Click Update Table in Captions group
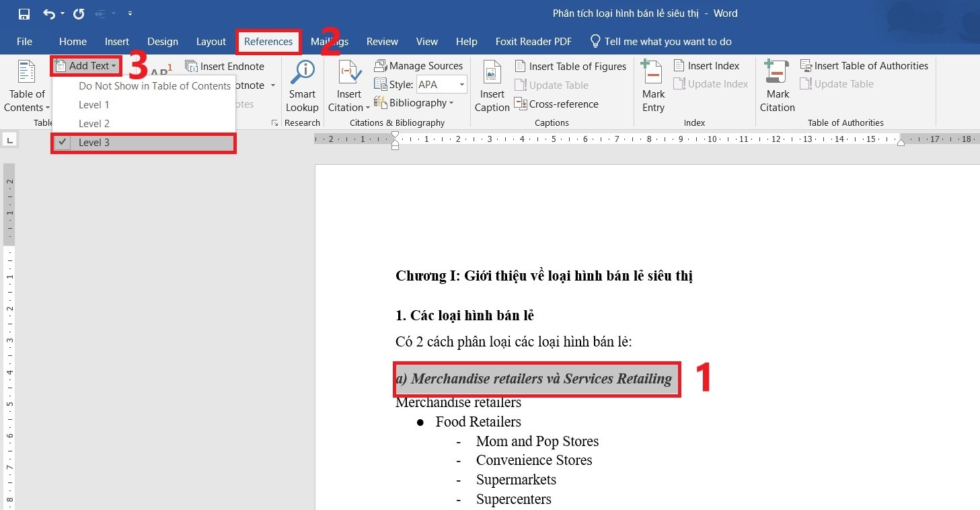 (x=552, y=85)
